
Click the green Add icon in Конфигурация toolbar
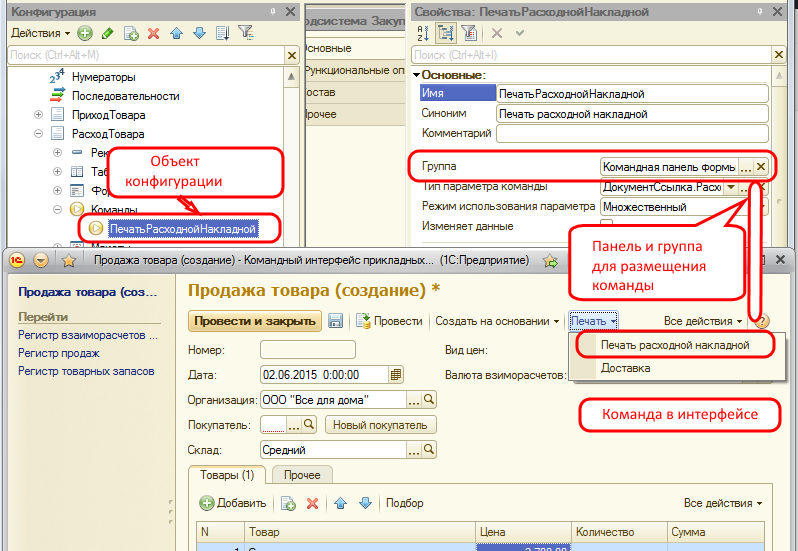click(85, 34)
